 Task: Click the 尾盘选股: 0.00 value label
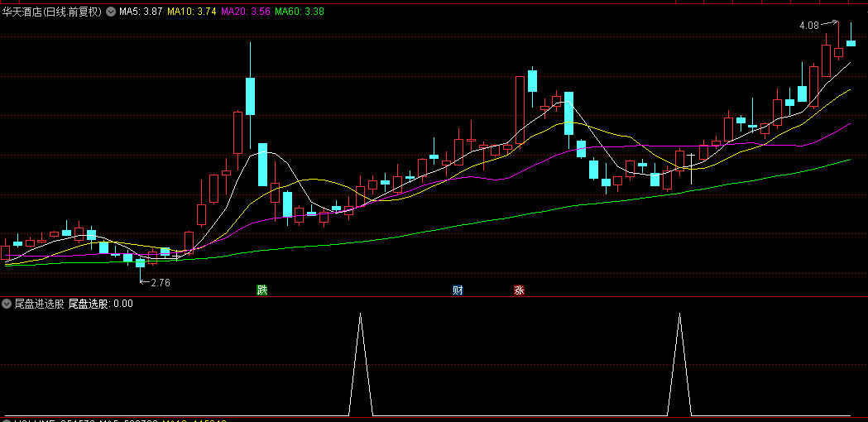pos(100,303)
